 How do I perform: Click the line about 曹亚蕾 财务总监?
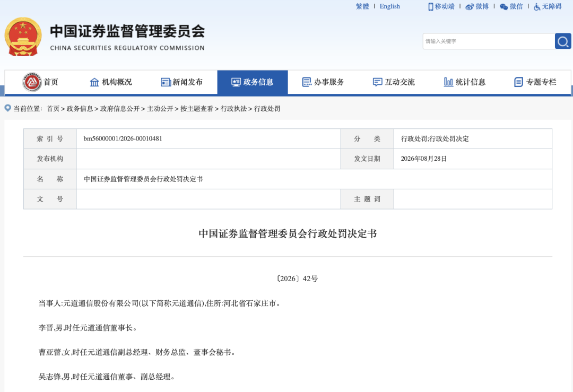[137, 352]
